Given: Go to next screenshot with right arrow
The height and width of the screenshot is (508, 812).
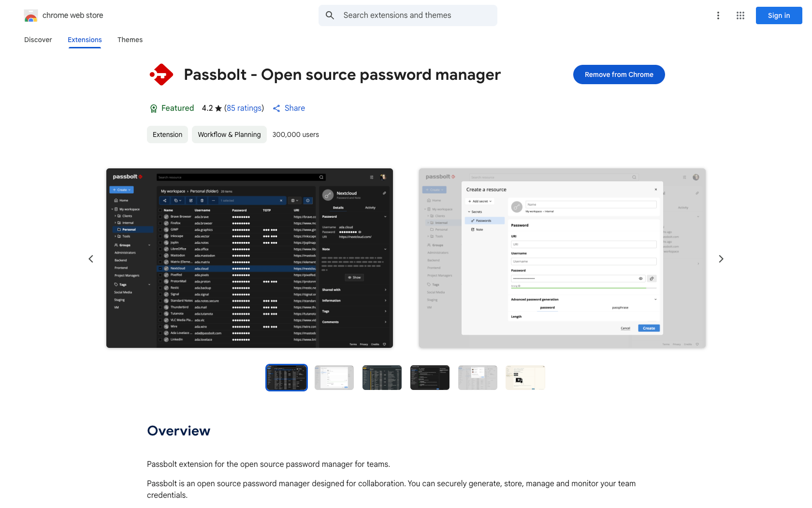Looking at the screenshot, I should tap(721, 259).
